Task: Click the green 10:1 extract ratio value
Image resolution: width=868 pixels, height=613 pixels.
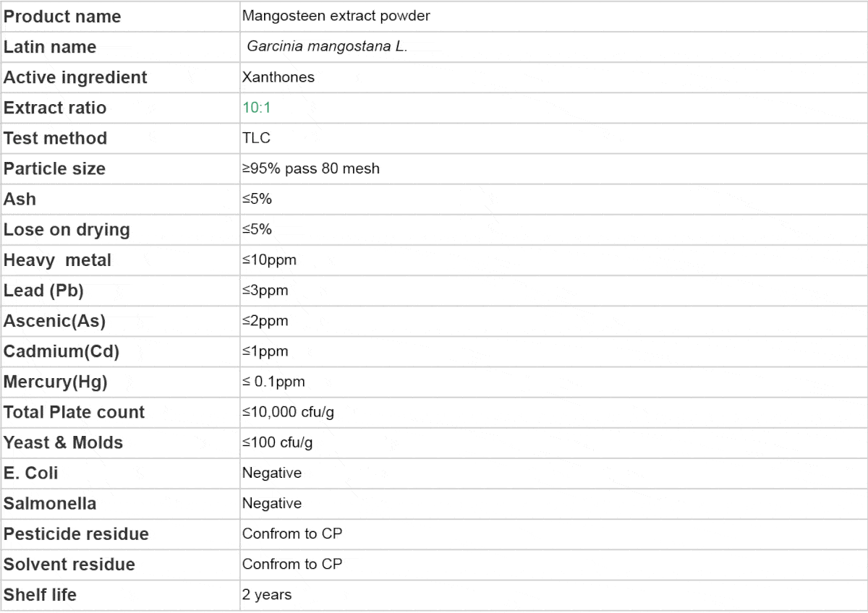Action: pyautogui.click(x=257, y=108)
